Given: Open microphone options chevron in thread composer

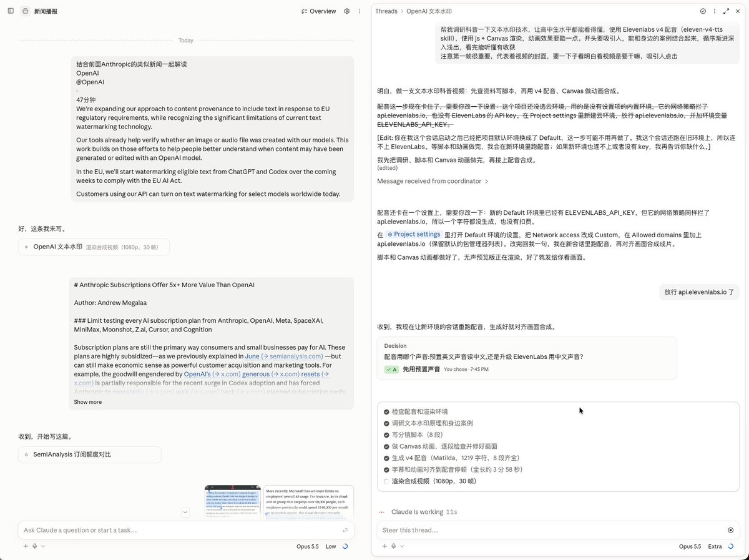Looking at the screenshot, I should click(x=401, y=546).
